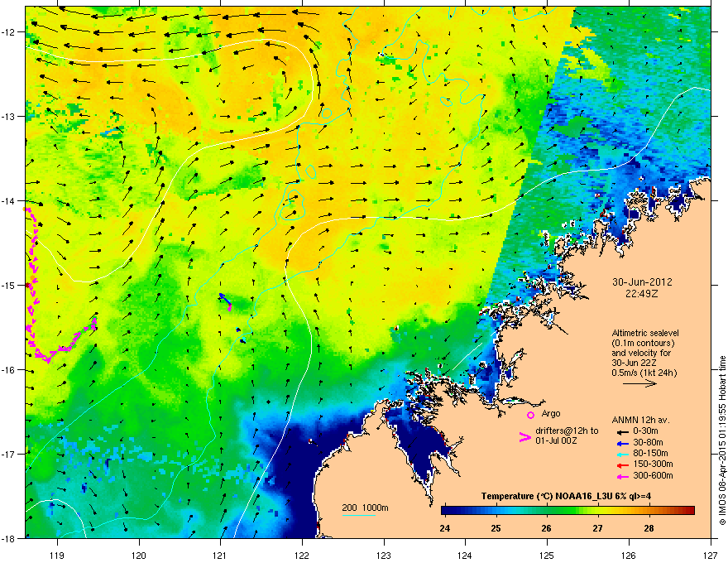
Task: Click the -12 latitude axis label
Action: [9, 32]
